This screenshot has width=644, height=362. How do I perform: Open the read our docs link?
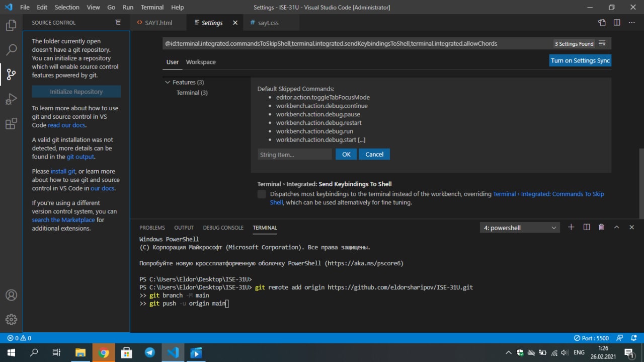tap(66, 125)
